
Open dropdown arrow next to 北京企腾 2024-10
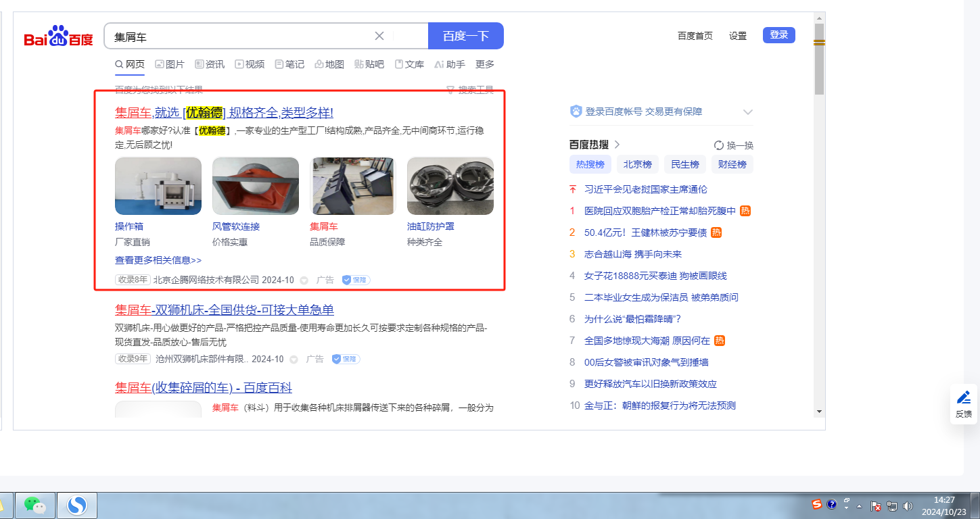(x=304, y=280)
